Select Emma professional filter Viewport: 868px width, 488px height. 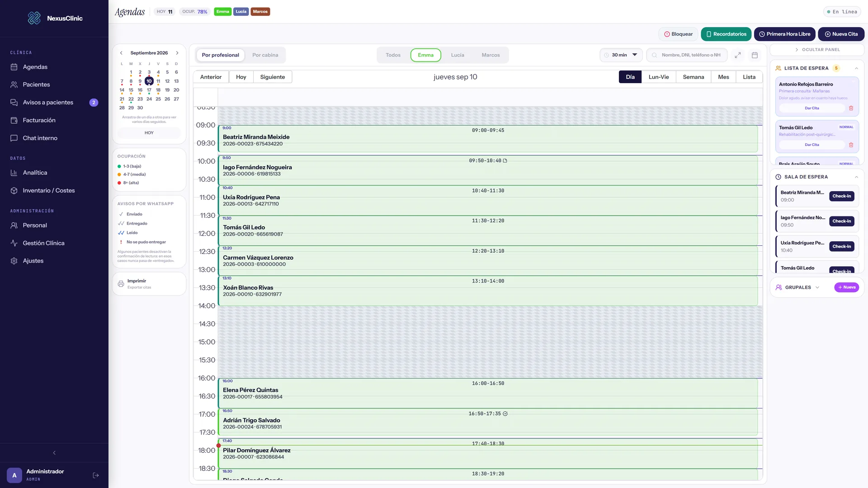(x=426, y=55)
